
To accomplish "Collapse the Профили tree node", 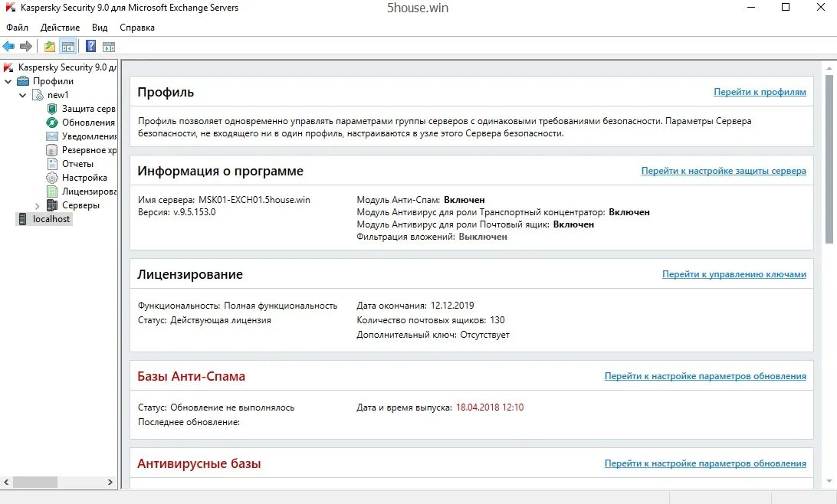I will pos(8,81).
